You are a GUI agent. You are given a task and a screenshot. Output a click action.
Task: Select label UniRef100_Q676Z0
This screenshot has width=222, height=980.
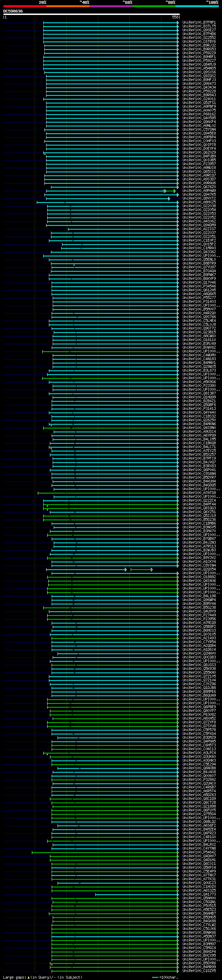click(199, 187)
